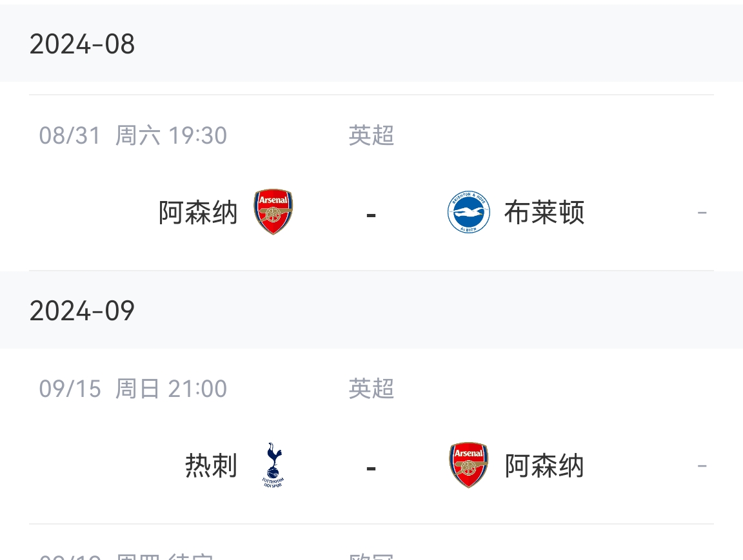Tap 英超 league label for 08/31 match

coord(371,135)
